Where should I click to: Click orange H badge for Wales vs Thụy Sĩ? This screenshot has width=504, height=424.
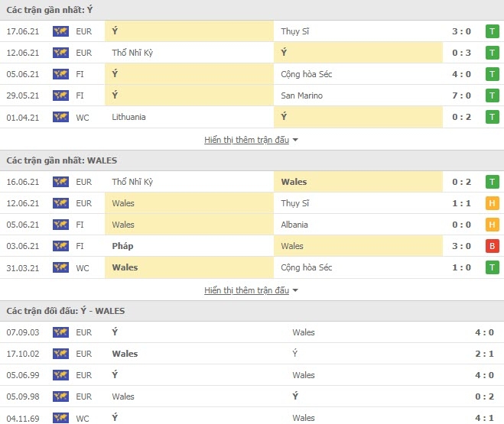(492, 203)
